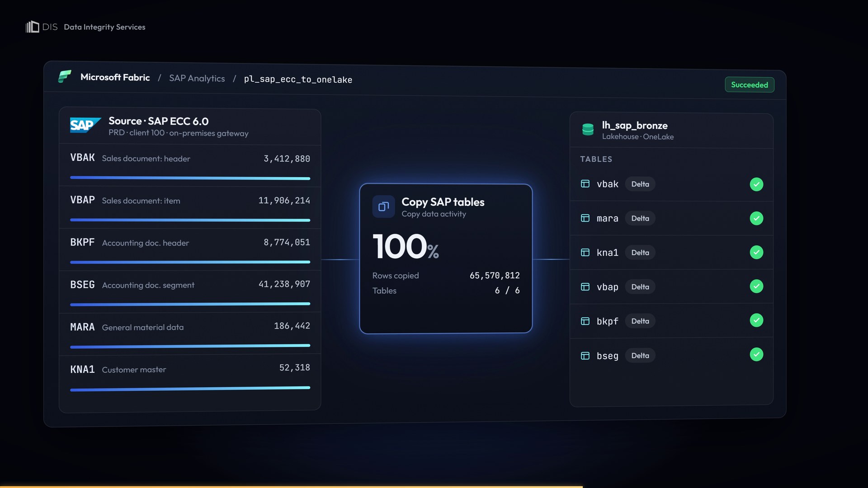Click the Tables 6 / 6 value
This screenshot has height=488, width=868.
pyautogui.click(x=507, y=291)
